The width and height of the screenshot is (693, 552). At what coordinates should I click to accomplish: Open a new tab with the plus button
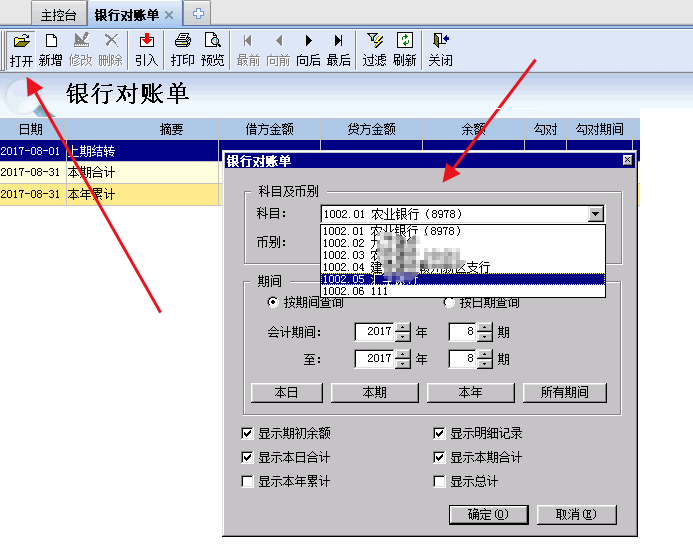199,14
